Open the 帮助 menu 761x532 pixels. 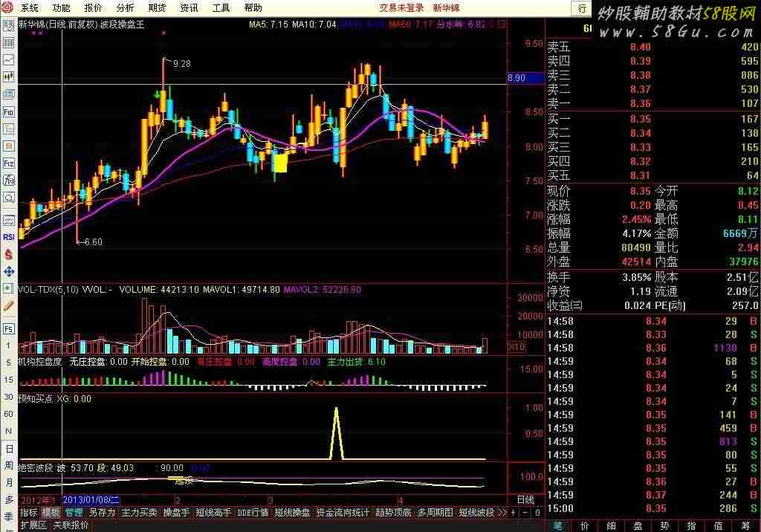253,7
